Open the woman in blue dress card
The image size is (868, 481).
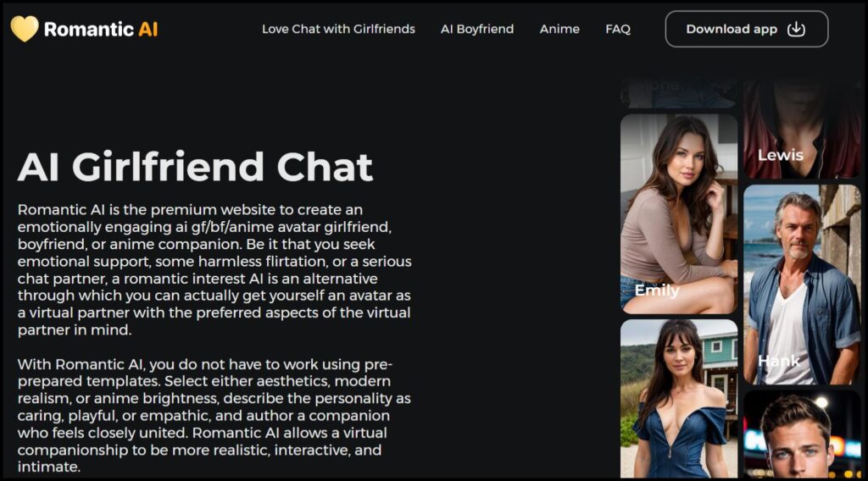point(679,399)
